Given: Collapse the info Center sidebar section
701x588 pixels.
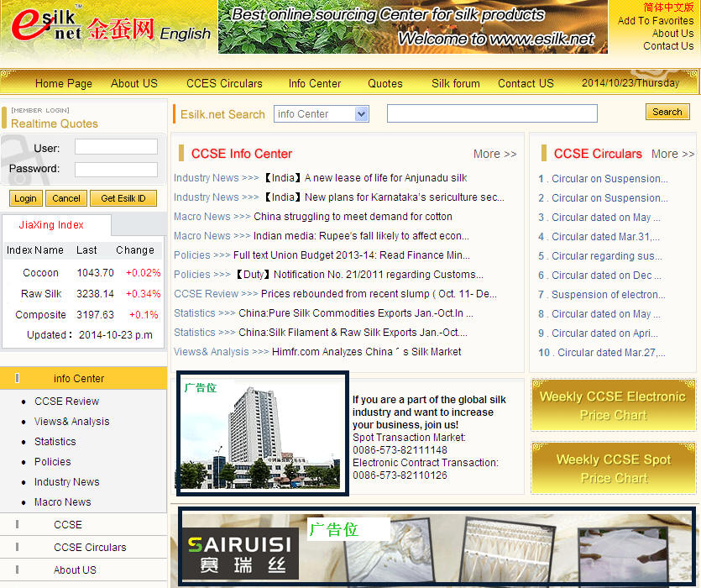Looking at the screenshot, I should [x=79, y=378].
